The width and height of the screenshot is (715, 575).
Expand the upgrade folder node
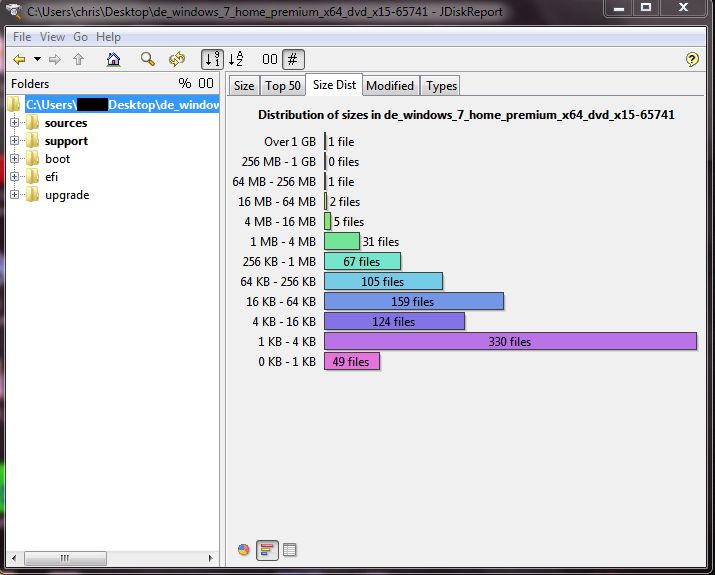tap(14, 195)
